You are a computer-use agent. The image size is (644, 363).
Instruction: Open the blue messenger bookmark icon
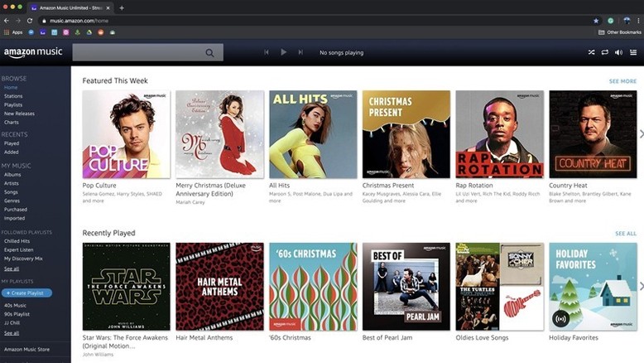tap(31, 32)
